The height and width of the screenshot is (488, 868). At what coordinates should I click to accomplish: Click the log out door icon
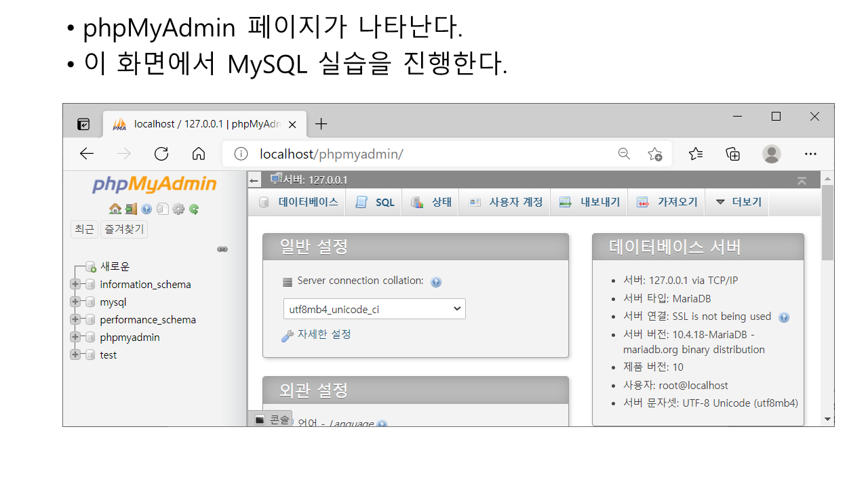tap(130, 209)
